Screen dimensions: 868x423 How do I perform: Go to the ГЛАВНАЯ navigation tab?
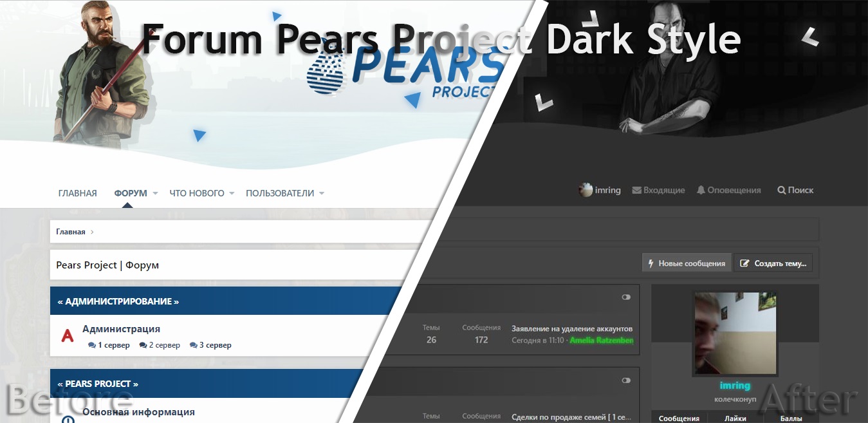pos(77,193)
